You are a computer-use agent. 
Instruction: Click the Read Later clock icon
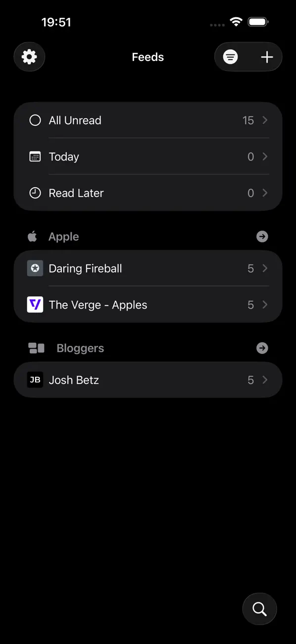35,193
